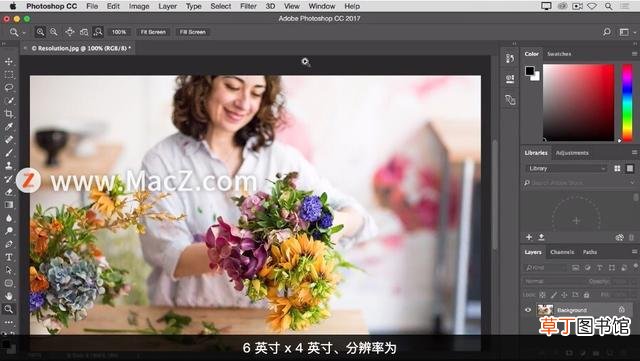The width and height of the screenshot is (640, 361).
Task: Show library items in list view
Action: 630,168
